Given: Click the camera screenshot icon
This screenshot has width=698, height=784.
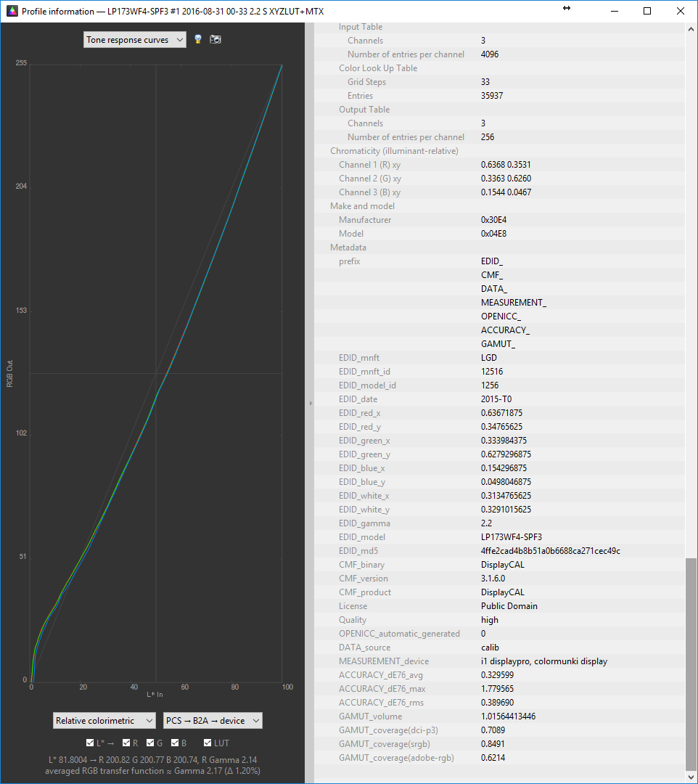Looking at the screenshot, I should [x=215, y=39].
